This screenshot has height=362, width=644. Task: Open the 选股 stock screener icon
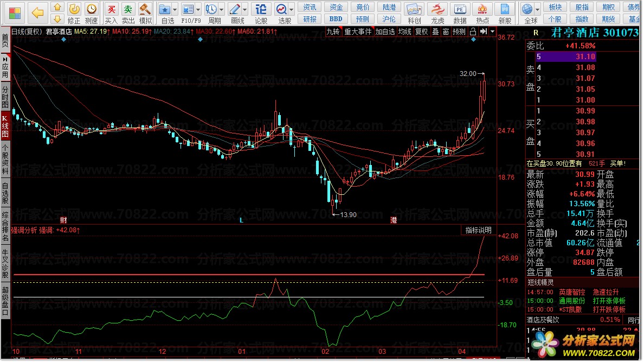(x=282, y=12)
